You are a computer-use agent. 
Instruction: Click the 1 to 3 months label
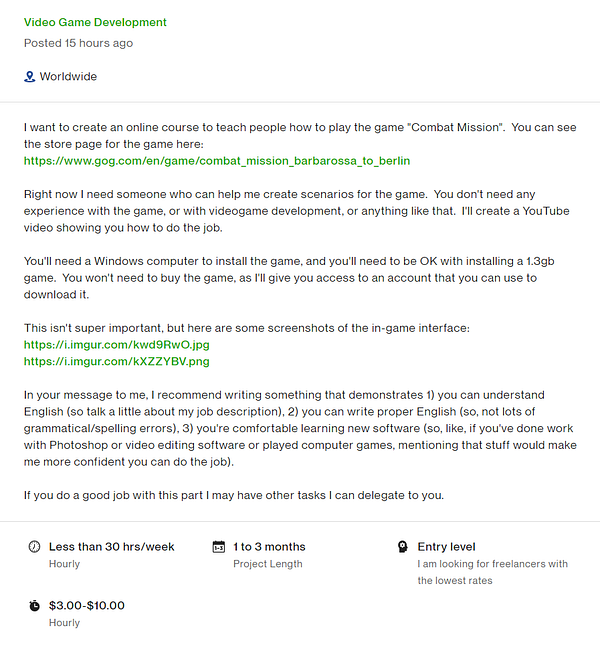pyautogui.click(x=269, y=547)
